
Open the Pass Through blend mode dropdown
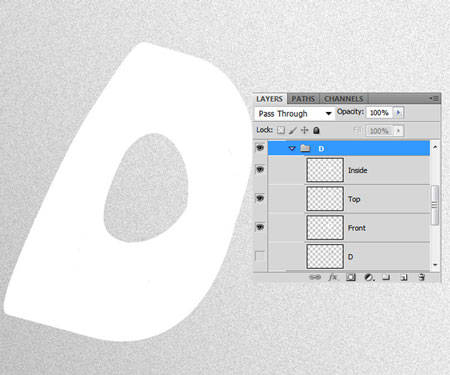click(294, 113)
